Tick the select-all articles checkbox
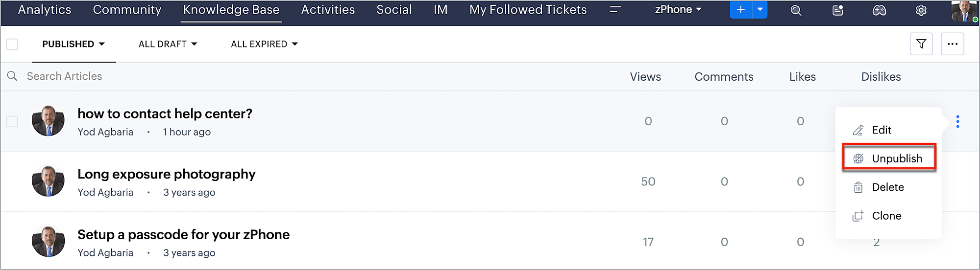The height and width of the screenshot is (270, 980). [12, 44]
